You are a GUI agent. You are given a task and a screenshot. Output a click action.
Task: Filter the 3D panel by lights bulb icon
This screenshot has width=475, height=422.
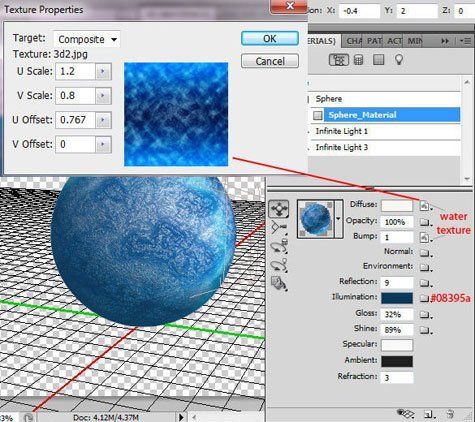tap(399, 60)
